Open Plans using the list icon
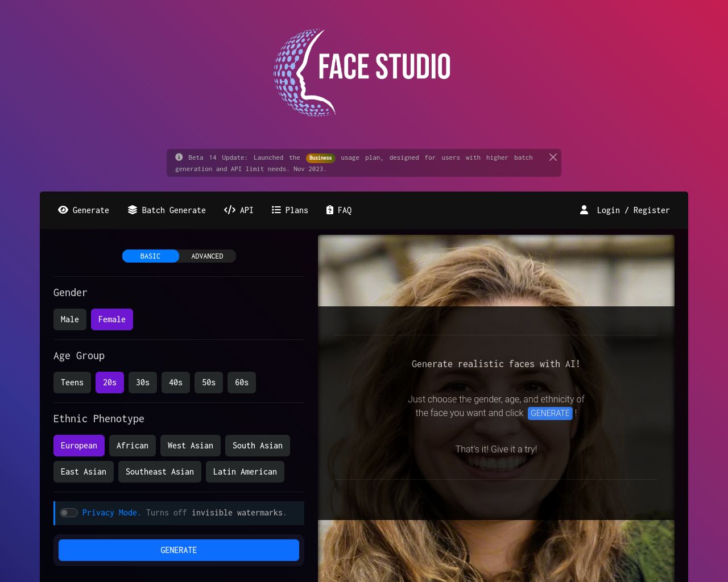This screenshot has height=582, width=728. click(x=276, y=210)
